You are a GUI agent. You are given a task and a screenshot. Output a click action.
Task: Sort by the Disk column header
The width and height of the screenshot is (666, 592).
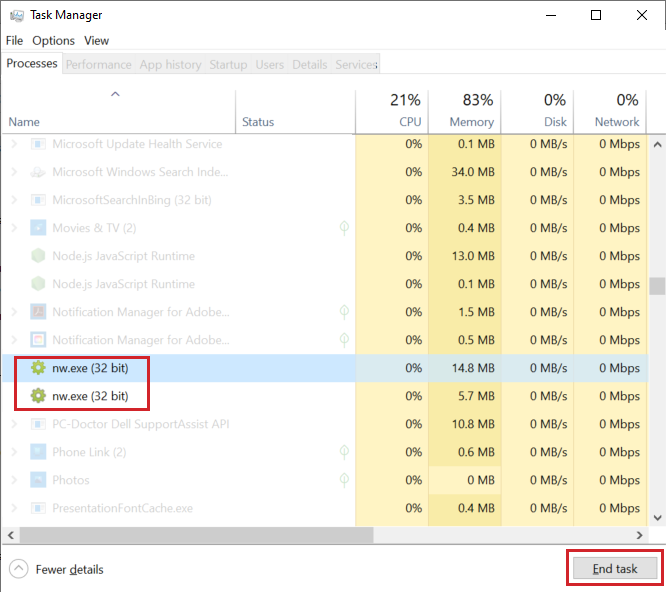(x=537, y=112)
